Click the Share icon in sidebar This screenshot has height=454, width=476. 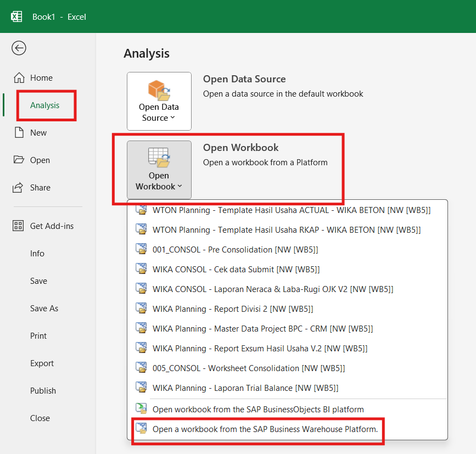[x=19, y=188]
